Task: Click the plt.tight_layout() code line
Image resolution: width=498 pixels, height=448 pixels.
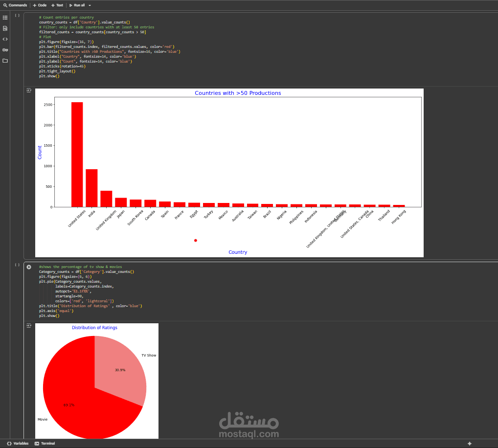Action: tap(57, 71)
